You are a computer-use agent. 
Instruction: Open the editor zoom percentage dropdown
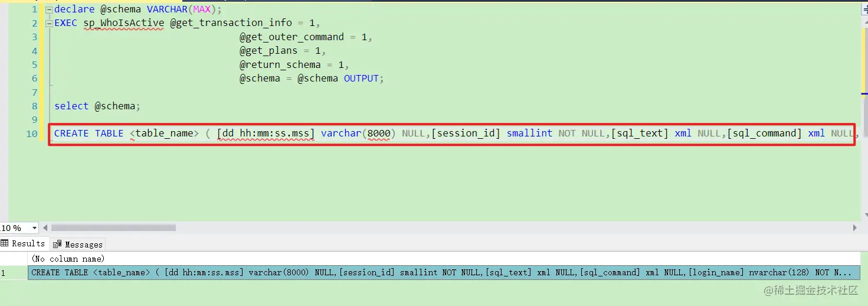[x=34, y=228]
